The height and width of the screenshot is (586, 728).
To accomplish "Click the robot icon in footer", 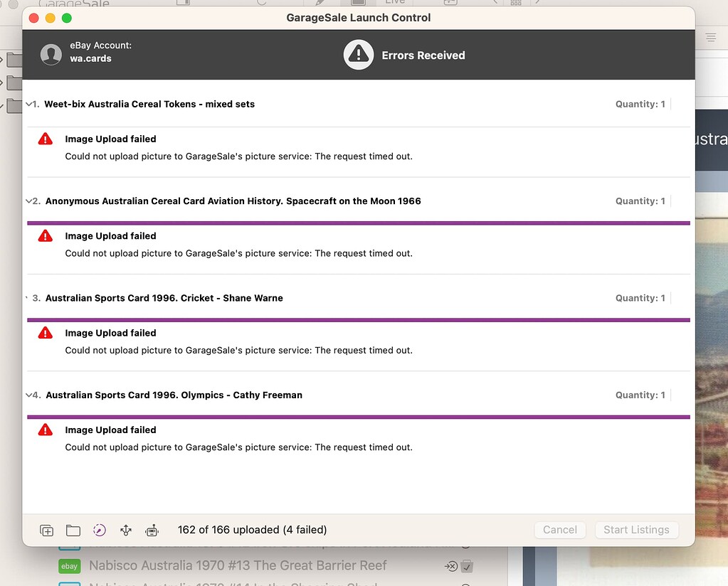I will (152, 530).
